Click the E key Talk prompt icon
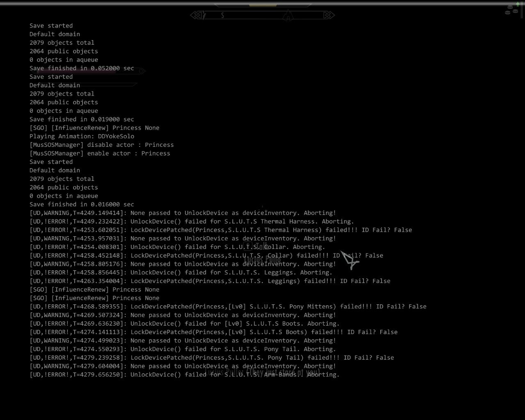Image resolution: width=525 pixels, height=420 pixels. [x=248, y=246]
